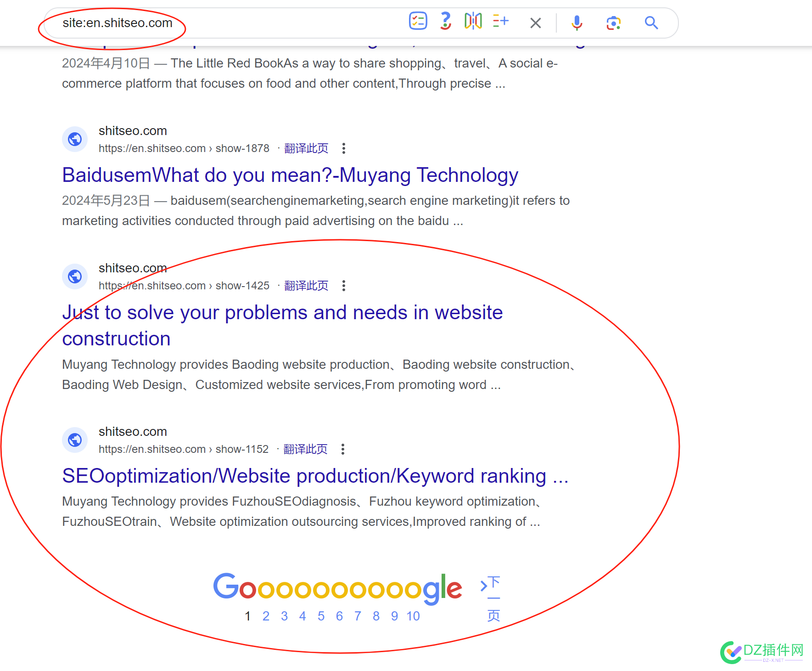Open BaidusemWhat do you mean?-Muyang Technology result
812x671 pixels.
coord(290,175)
